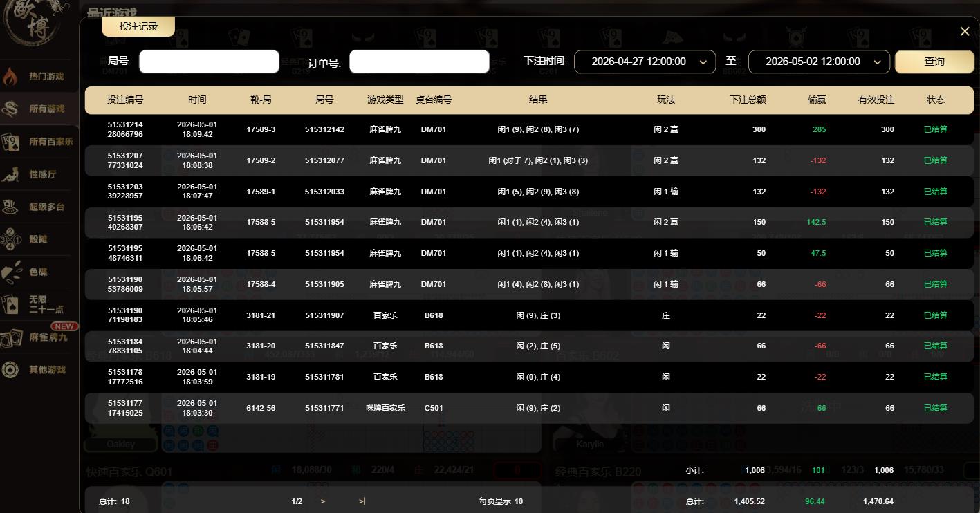The width and height of the screenshot is (980, 513).
Task: Open 骰摊 dice icon in sidebar
Action: point(10,239)
